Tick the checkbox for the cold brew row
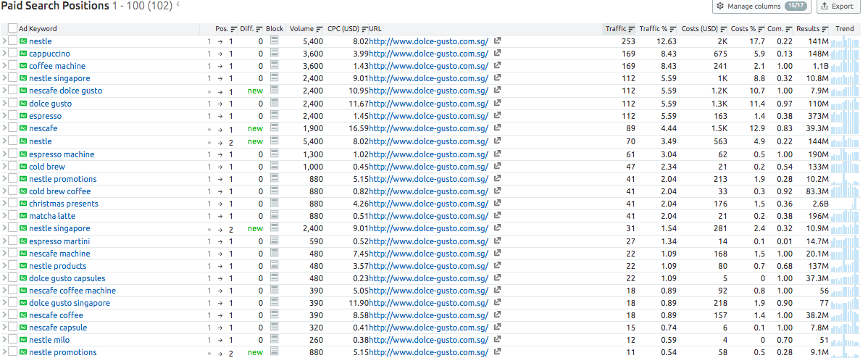Viewport: 868px width, 358px height. 13,167
